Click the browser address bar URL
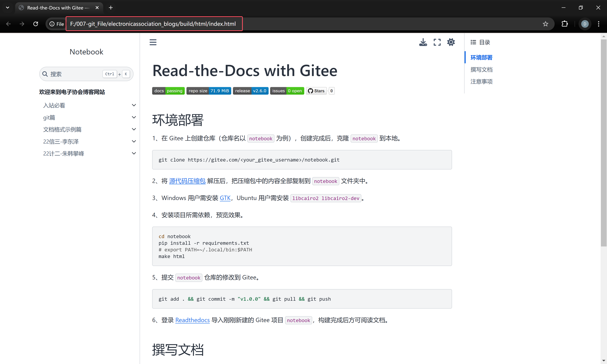This screenshot has height=364, width=607. point(153,24)
